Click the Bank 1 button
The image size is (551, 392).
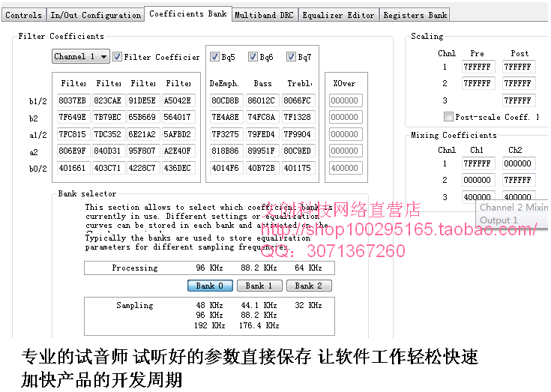[x=259, y=286]
